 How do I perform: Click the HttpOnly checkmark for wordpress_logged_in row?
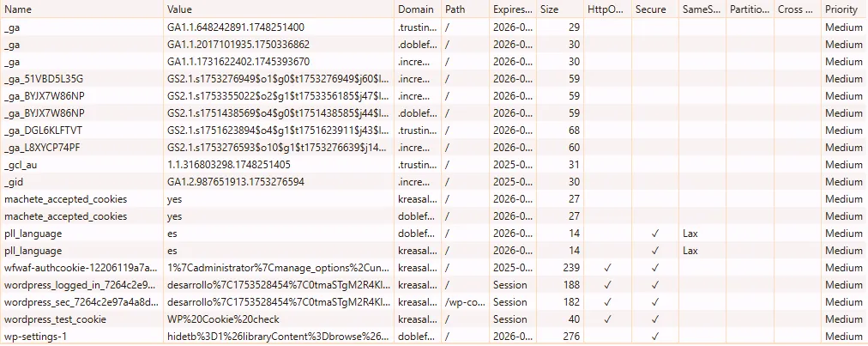click(607, 285)
